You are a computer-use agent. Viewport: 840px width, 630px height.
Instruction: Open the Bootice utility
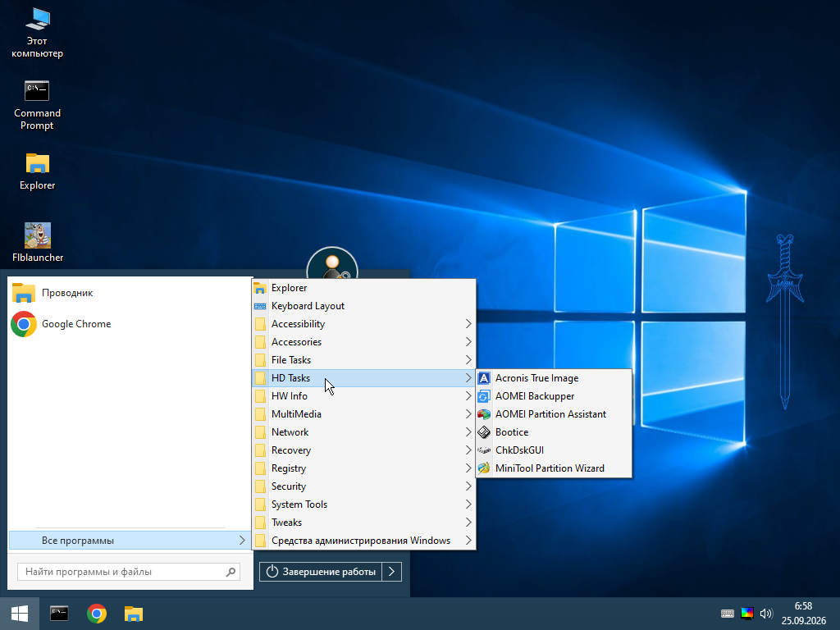[x=554, y=431]
